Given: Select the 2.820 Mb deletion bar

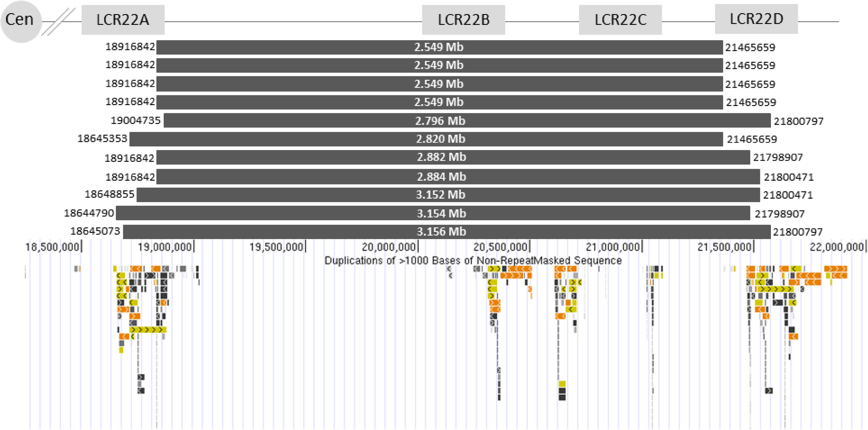Looking at the screenshot, I should coord(426,139).
